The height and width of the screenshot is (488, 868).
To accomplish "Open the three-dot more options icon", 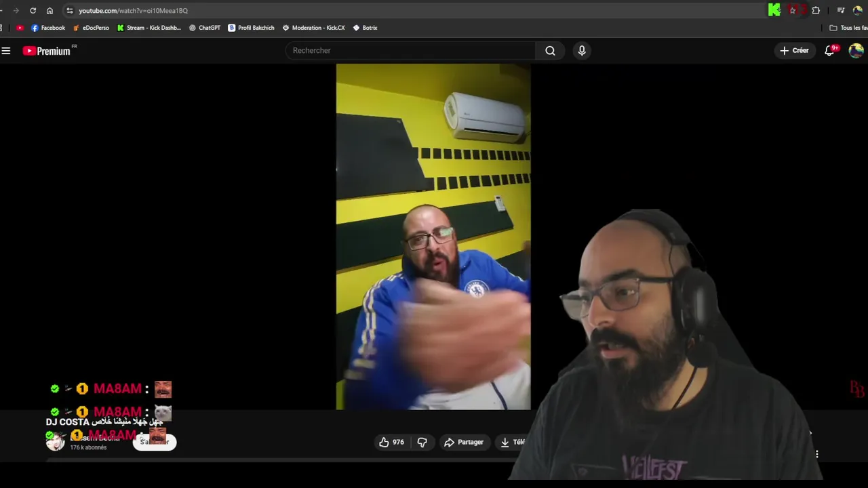I will pyautogui.click(x=817, y=454).
